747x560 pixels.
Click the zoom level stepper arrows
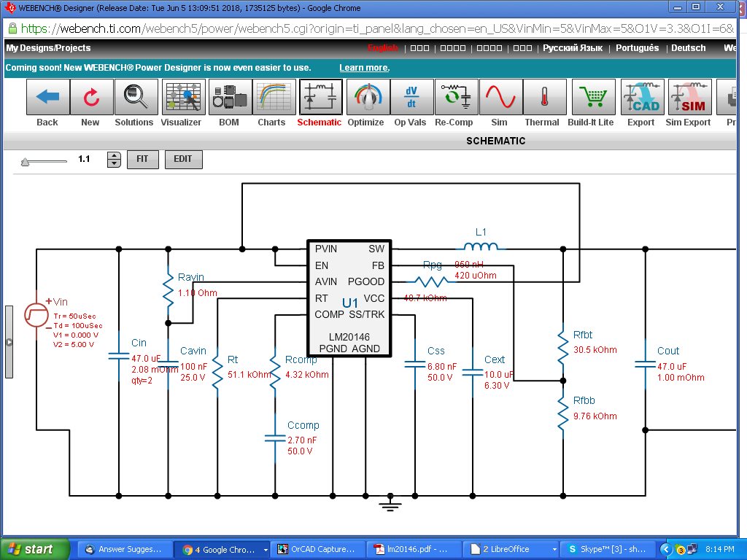tap(114, 159)
